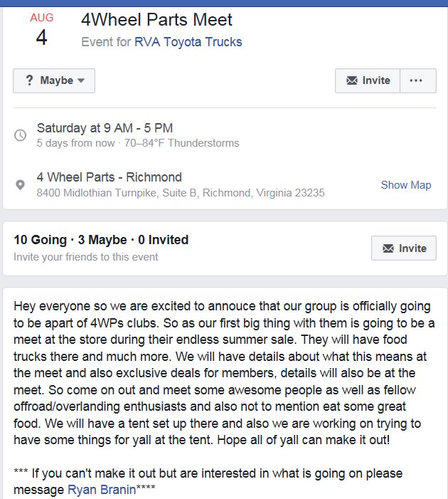Click the Show Map link
The image size is (448, 499).
(x=406, y=185)
